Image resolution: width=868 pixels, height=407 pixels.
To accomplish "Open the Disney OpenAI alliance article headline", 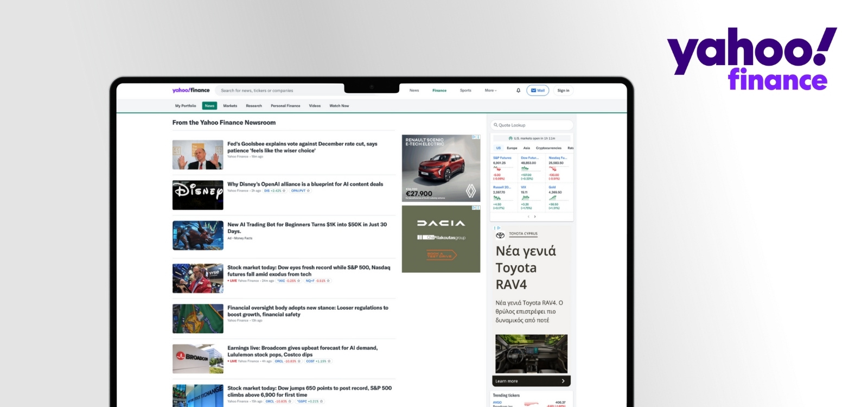I will click(x=305, y=184).
